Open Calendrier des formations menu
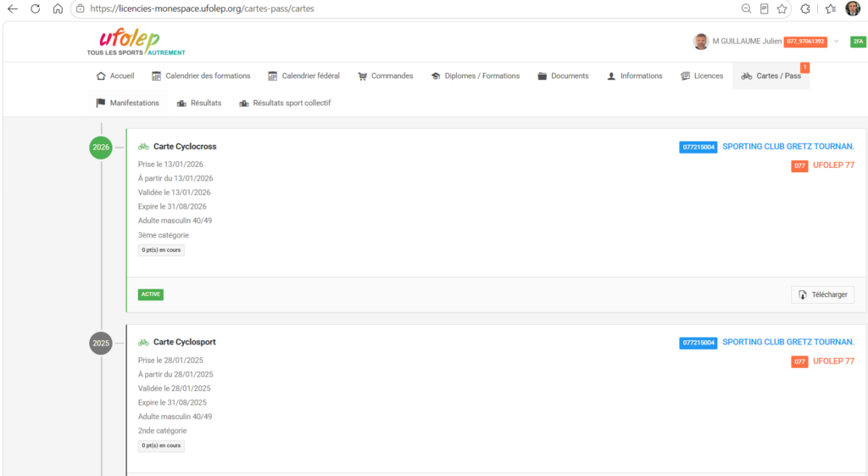868x476 pixels. pos(201,76)
